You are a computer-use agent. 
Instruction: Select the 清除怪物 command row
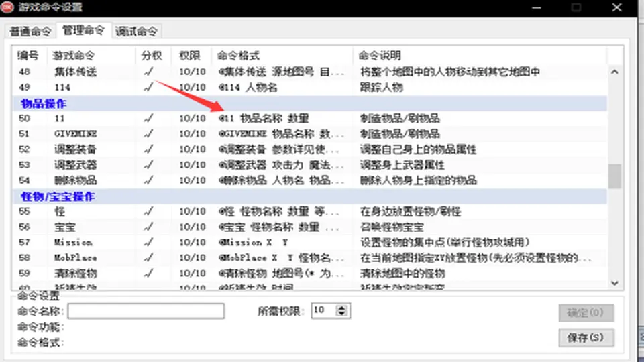[x=310, y=274]
